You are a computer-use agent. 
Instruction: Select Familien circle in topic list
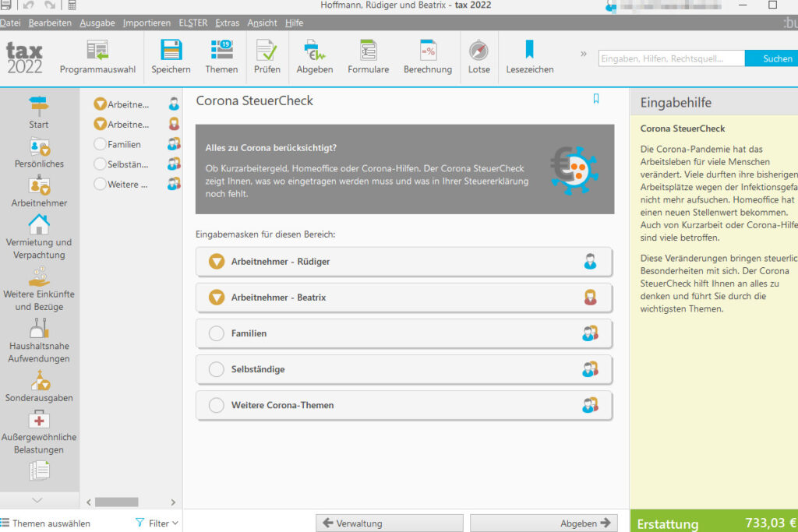(x=100, y=144)
